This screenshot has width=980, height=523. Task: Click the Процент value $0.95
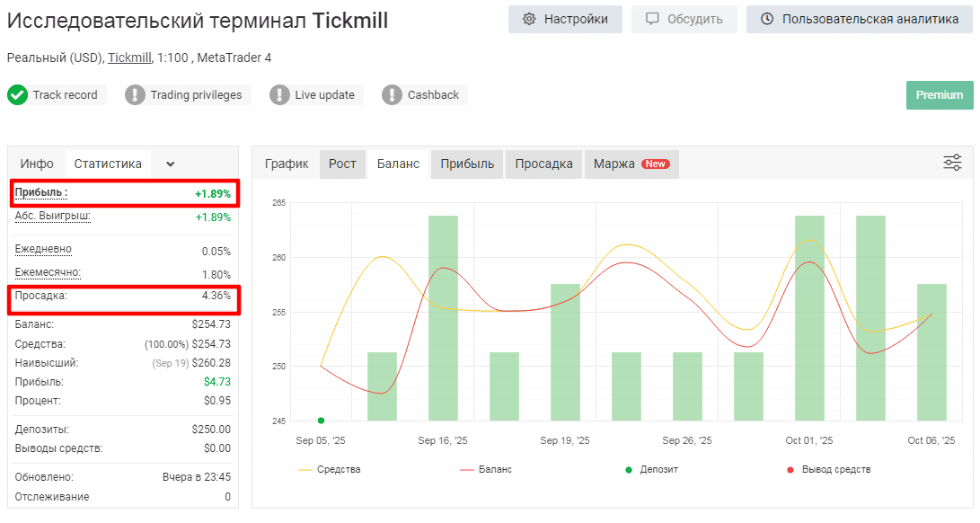216,401
